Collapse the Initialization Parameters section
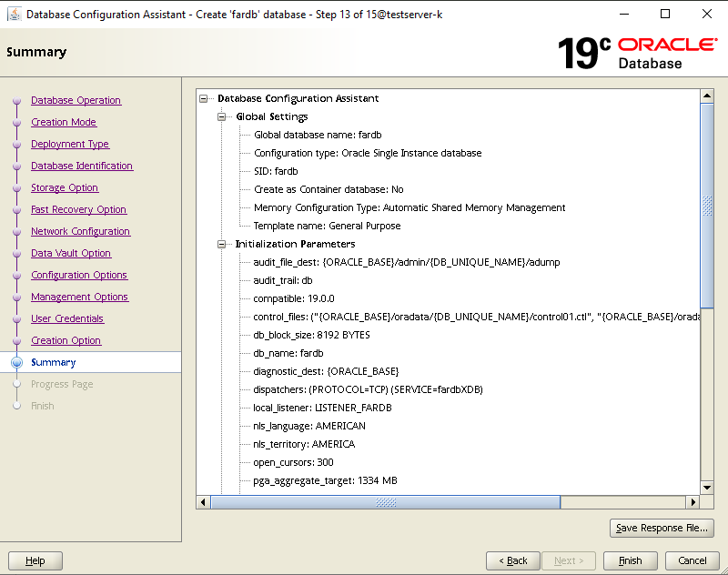This screenshot has width=728, height=575. coord(221,244)
